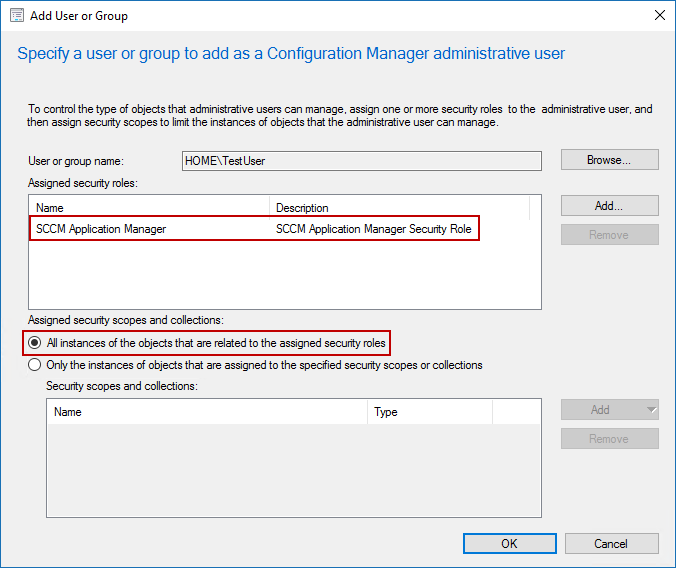Viewport: 676px width, 568px height.
Task: Click SCCM Application Manager Security Role description
Action: click(373, 229)
